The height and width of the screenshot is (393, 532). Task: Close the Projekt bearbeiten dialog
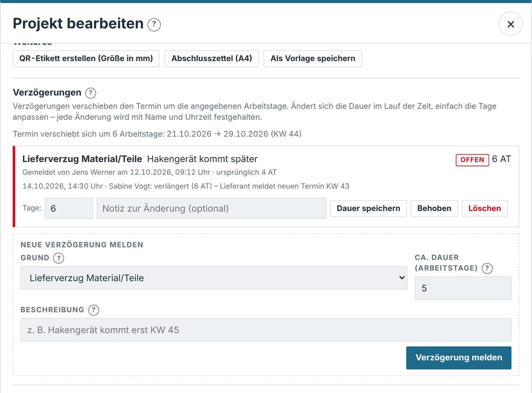tap(511, 24)
